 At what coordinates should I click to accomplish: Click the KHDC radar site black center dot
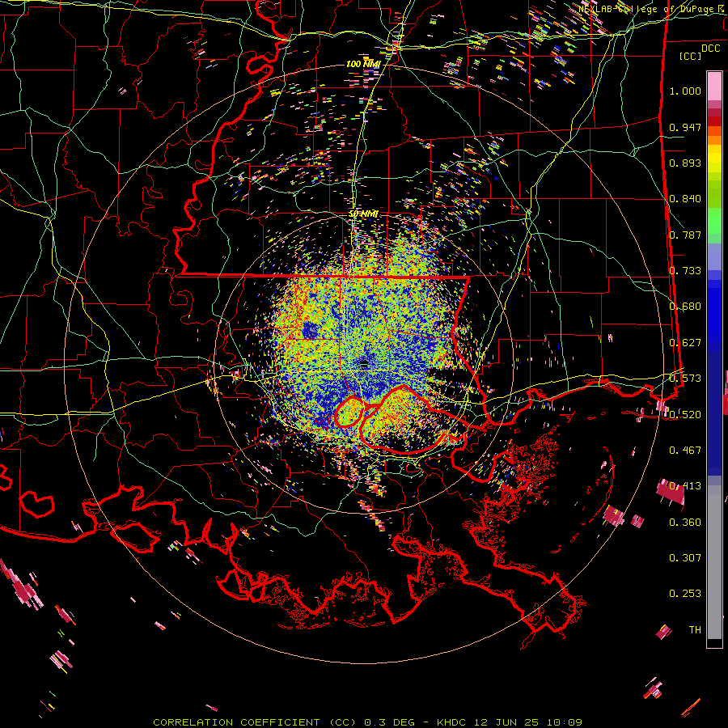click(x=364, y=365)
